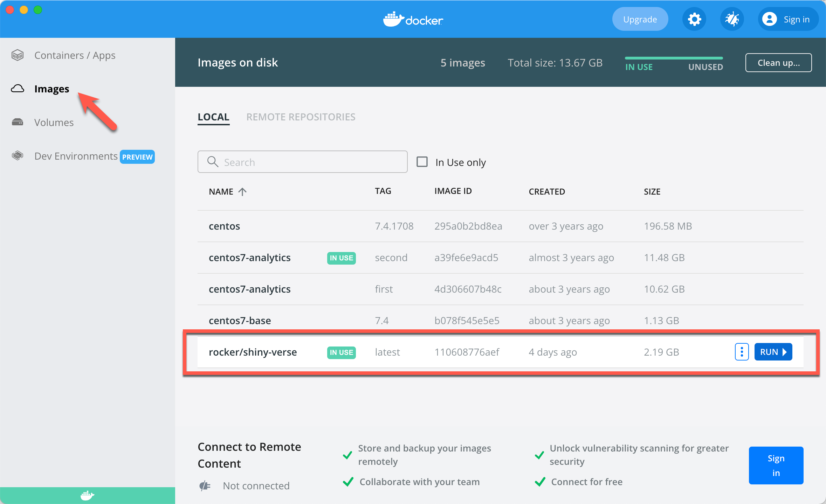Click image ID 110608776aef

click(x=467, y=352)
